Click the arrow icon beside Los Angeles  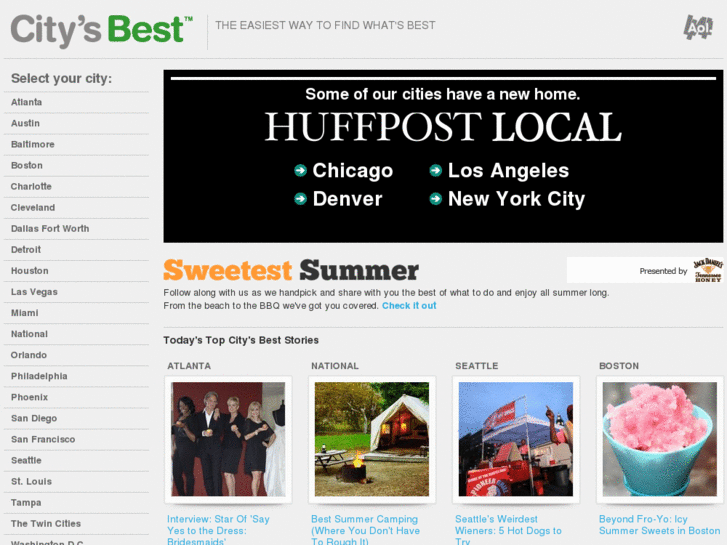[x=435, y=170]
